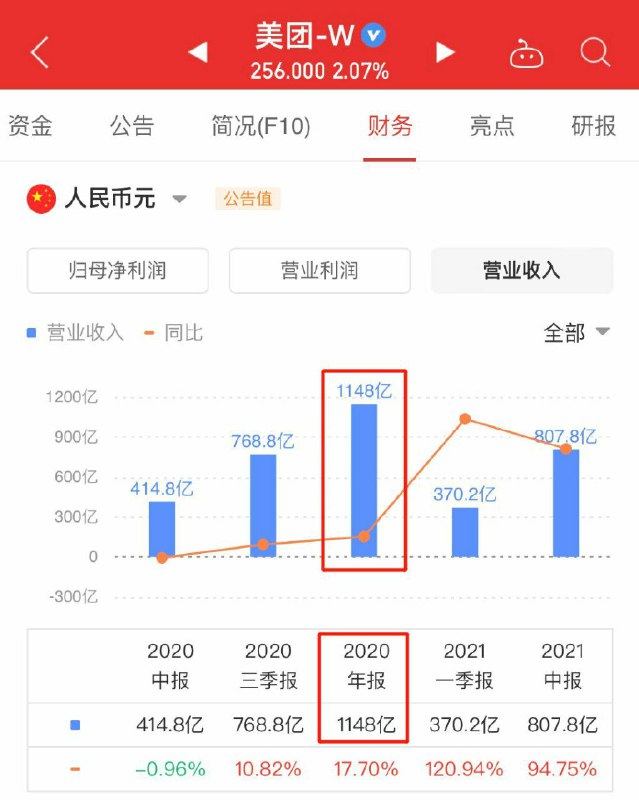Tap the 370.2亿 bar in chart
This screenshot has height=800, width=639.
tap(465, 532)
